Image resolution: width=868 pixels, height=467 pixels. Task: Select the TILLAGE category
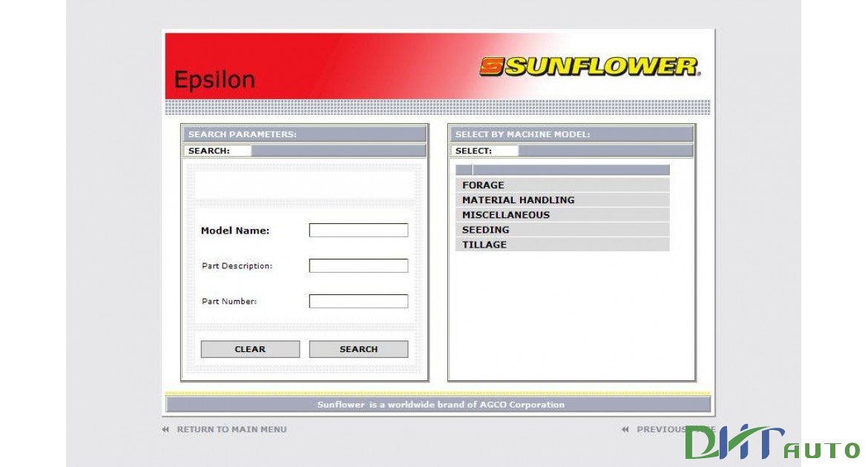click(x=562, y=245)
